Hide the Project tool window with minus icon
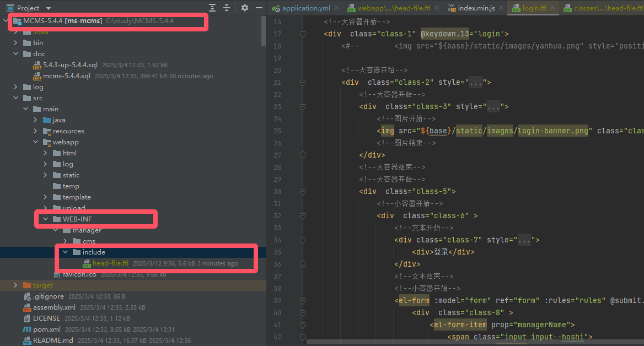Screen dimensions: 644x346 point(259,8)
